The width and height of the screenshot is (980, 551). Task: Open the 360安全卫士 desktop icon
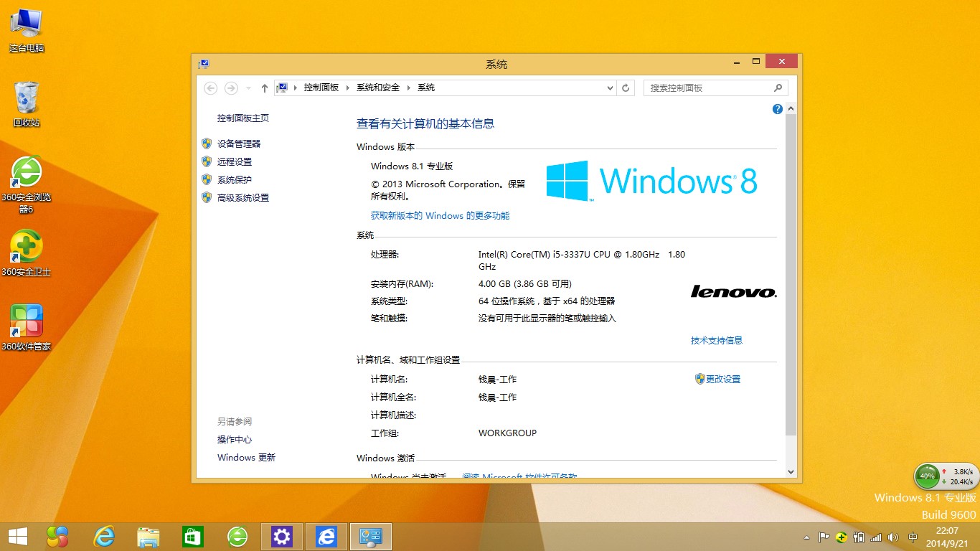point(27,248)
